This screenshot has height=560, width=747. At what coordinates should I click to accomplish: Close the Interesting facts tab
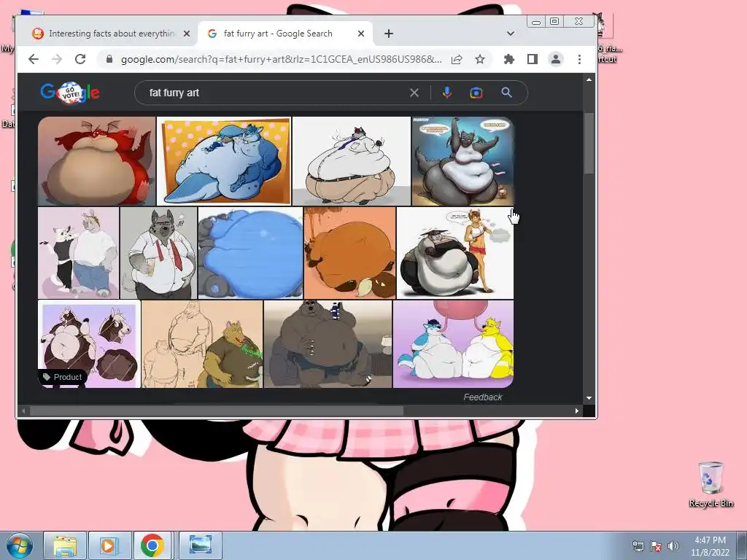pyautogui.click(x=187, y=34)
